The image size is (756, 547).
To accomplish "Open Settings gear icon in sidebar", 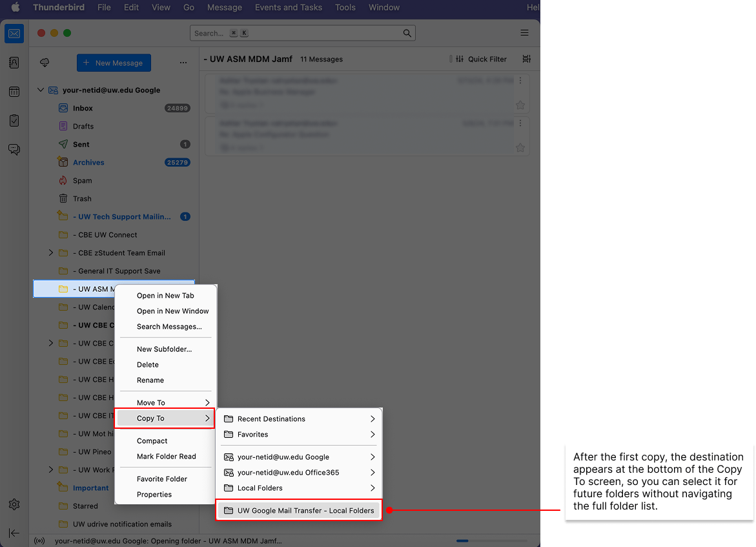I will pos(14,504).
